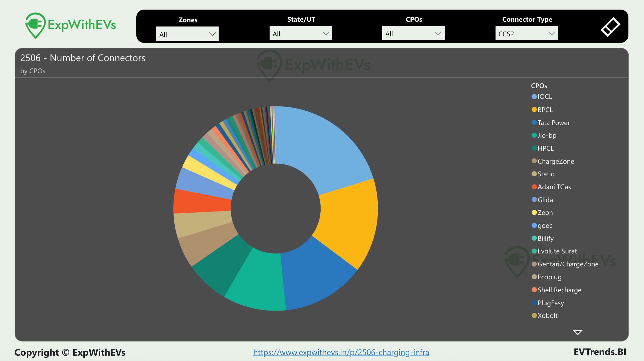
Task: Select the Tata Power legend swatch
Action: point(534,122)
